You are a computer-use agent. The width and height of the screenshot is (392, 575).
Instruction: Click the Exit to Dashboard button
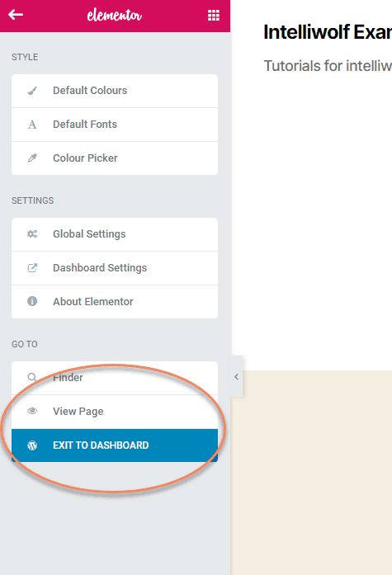click(115, 445)
